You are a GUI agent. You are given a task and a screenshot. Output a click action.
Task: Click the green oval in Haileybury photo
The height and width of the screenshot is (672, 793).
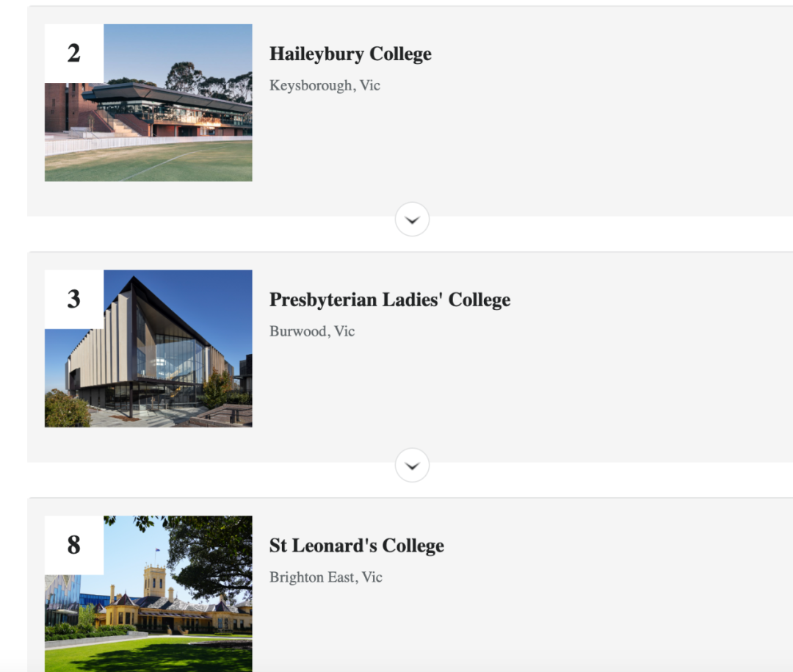pos(148,162)
